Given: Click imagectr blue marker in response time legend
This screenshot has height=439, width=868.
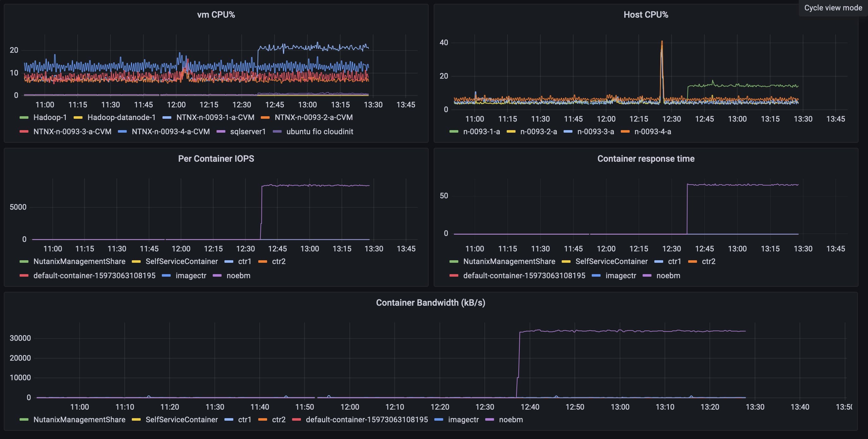Looking at the screenshot, I should (596, 276).
